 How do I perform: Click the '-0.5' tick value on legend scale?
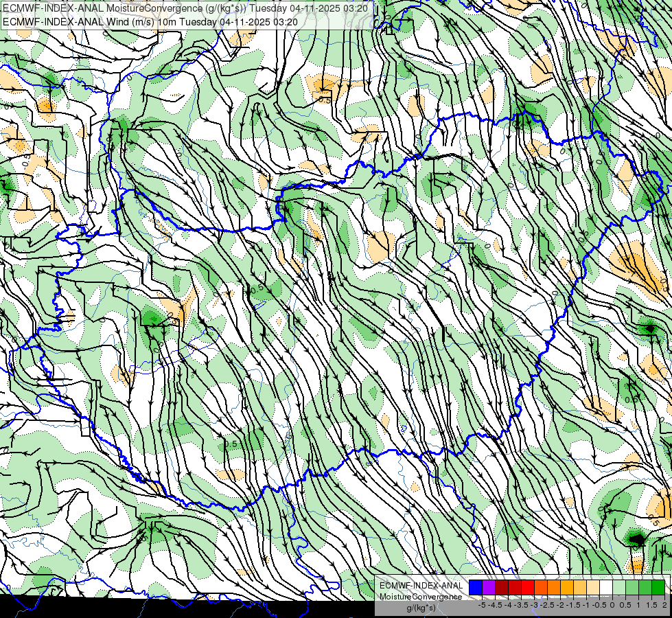(x=599, y=605)
